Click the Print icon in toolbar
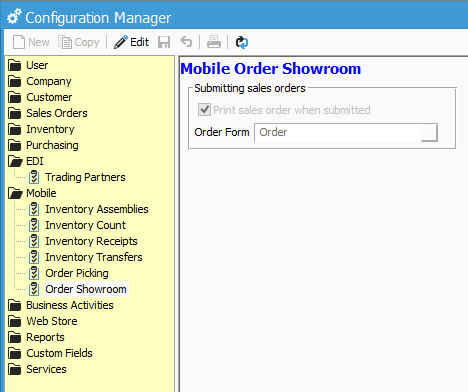This screenshot has height=392, width=468. point(214,42)
